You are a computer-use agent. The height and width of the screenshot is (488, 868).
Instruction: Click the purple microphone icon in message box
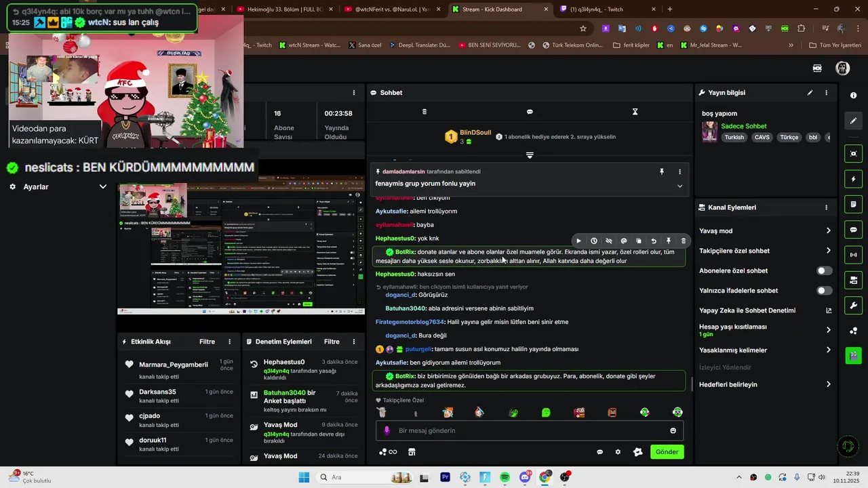click(x=387, y=430)
